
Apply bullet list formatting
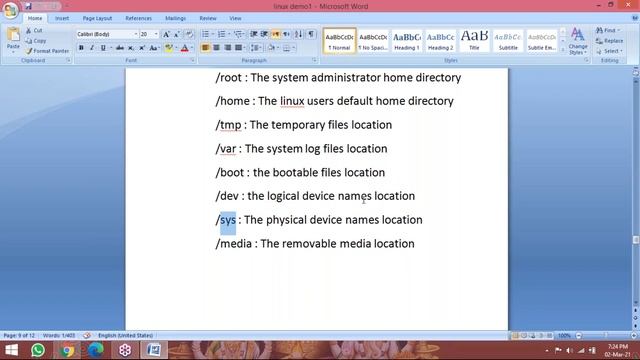coord(205,34)
